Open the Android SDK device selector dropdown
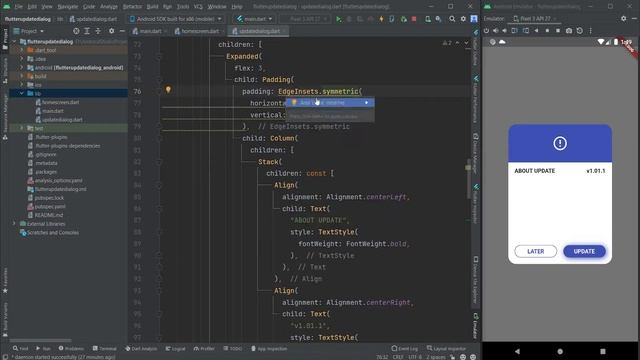 (176, 19)
